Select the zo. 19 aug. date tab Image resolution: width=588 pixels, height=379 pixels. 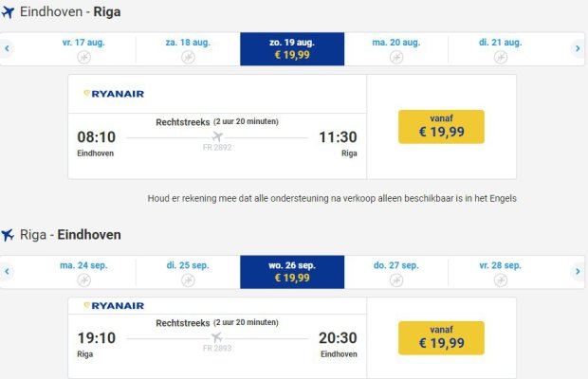point(291,48)
